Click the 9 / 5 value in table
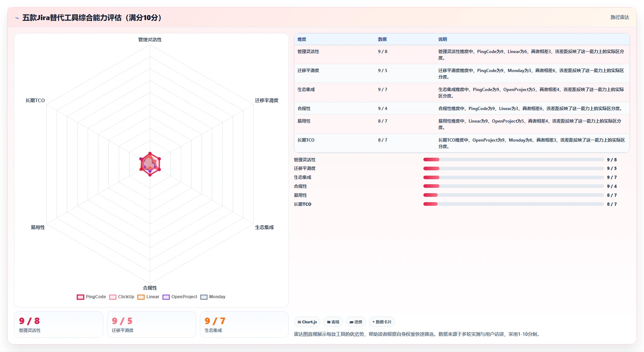Screen dimensions: 644x352 [x=382, y=71]
